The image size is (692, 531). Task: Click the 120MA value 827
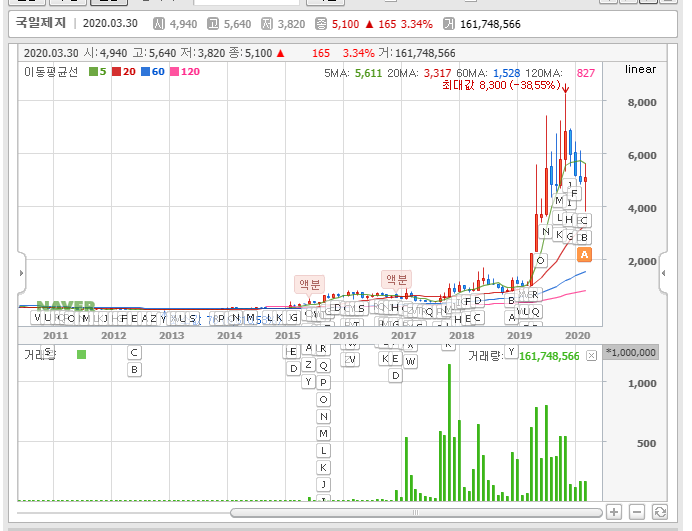click(x=586, y=73)
